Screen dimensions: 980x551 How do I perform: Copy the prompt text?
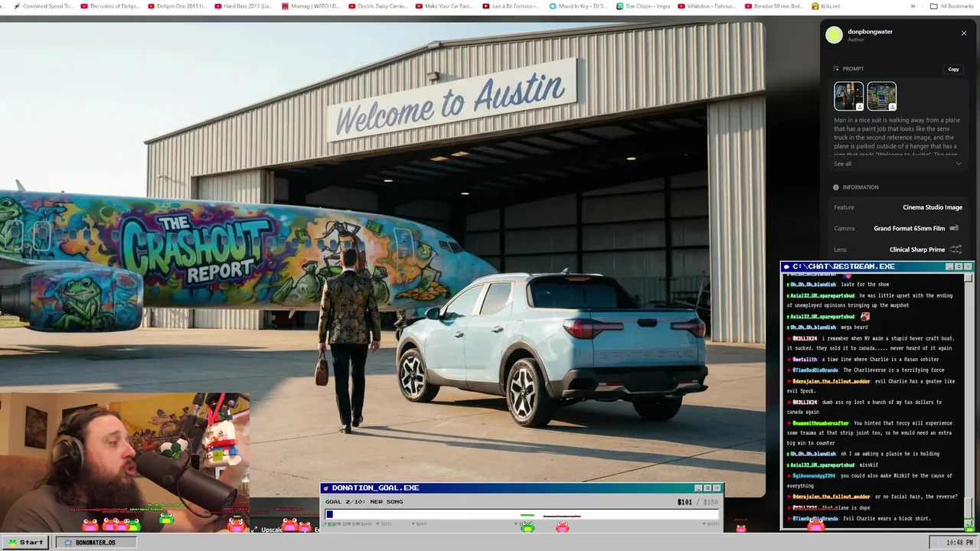[953, 69]
